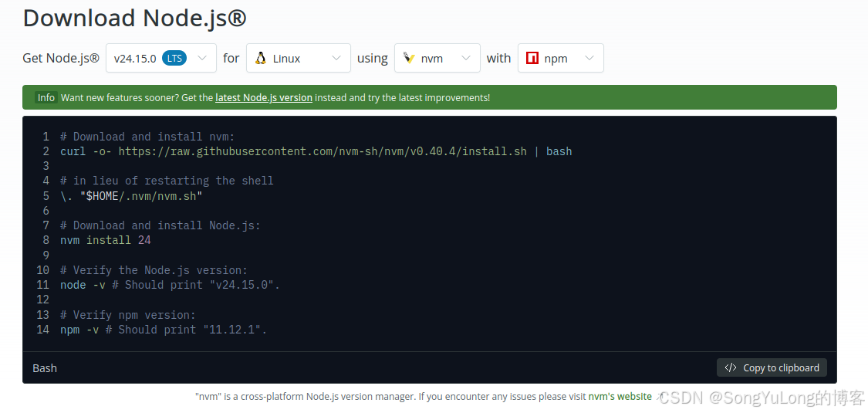868x413 pixels.
Task: Click the Bash language label
Action: coord(44,368)
